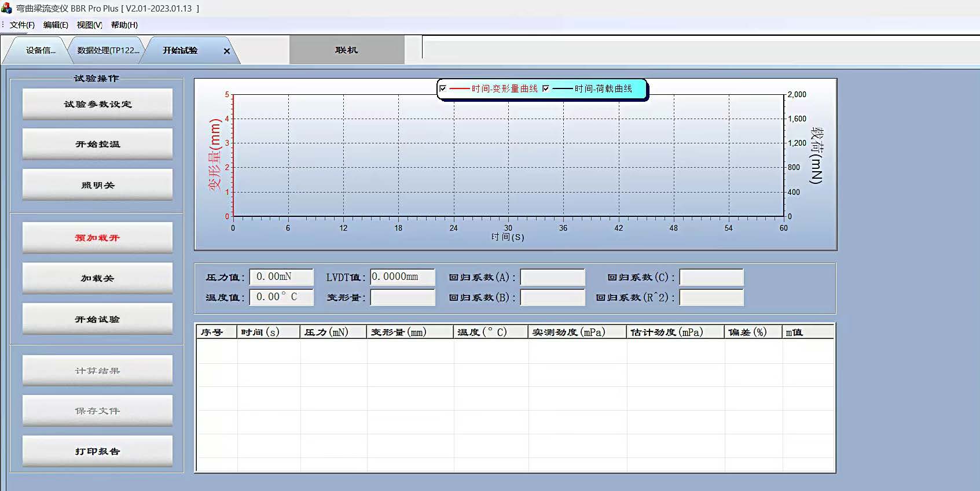Switch to the 数据处理 tab
The width and height of the screenshot is (980, 491).
click(x=108, y=50)
